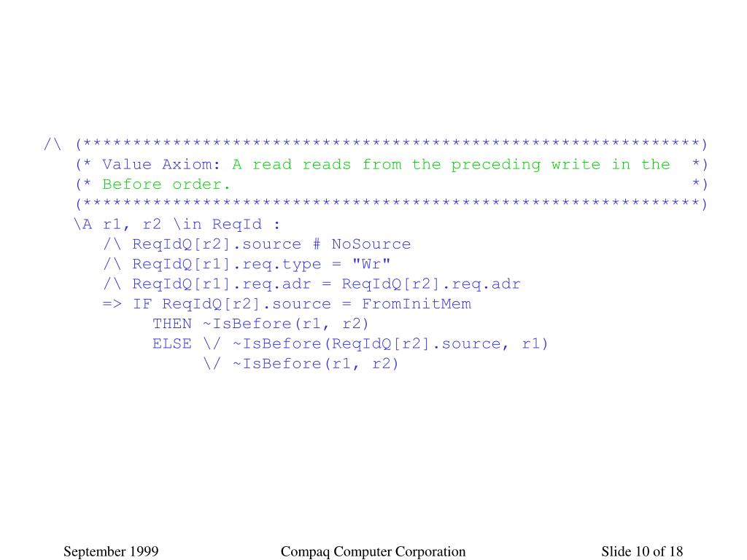Click 'NoSource' in the first conjunct
The height and width of the screenshot is (560, 747).
pos(371,244)
